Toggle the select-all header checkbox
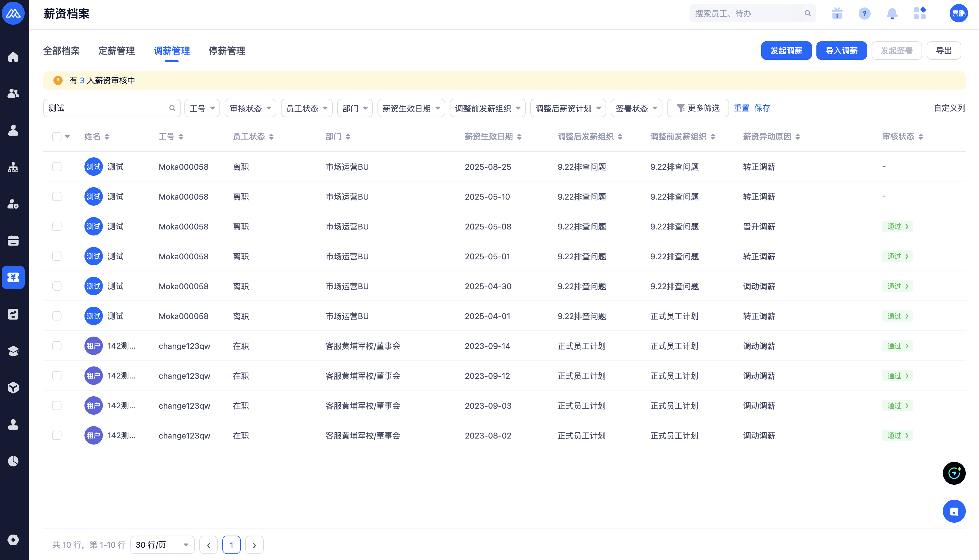 coord(57,136)
